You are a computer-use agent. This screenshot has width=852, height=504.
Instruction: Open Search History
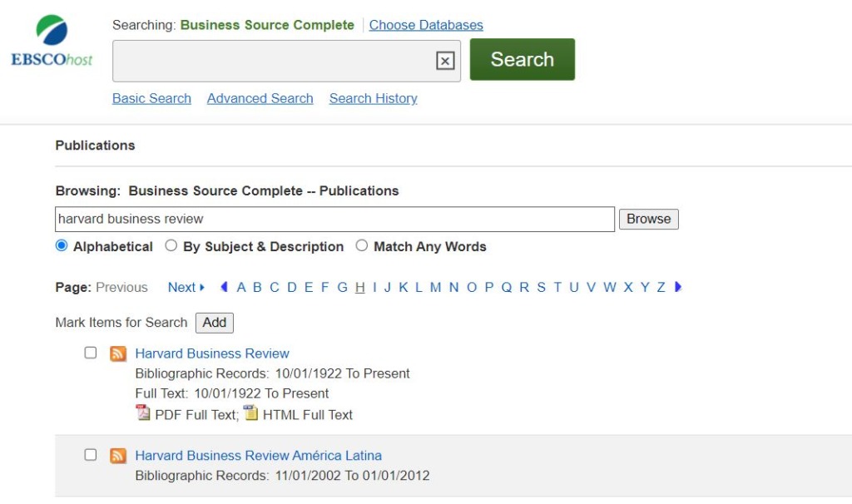point(373,98)
